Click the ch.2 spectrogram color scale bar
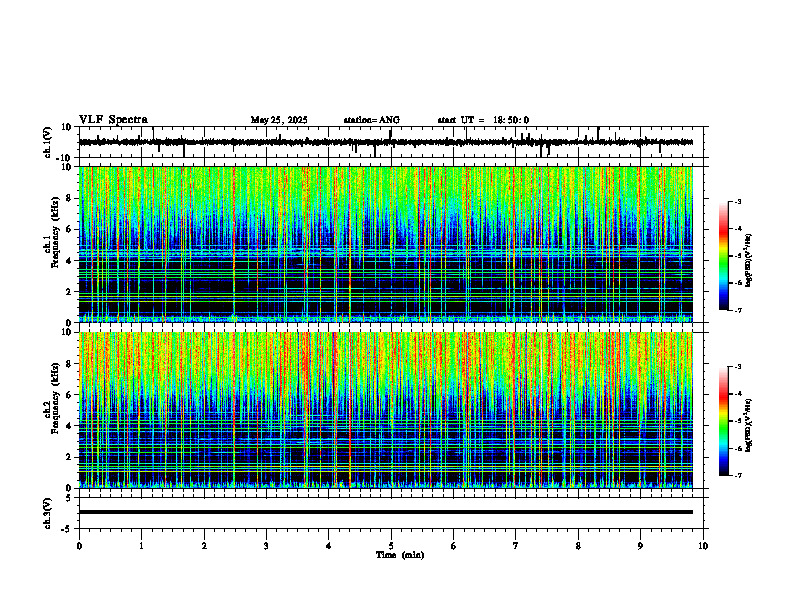Viewport: 792px width, 612px height. coord(723,421)
